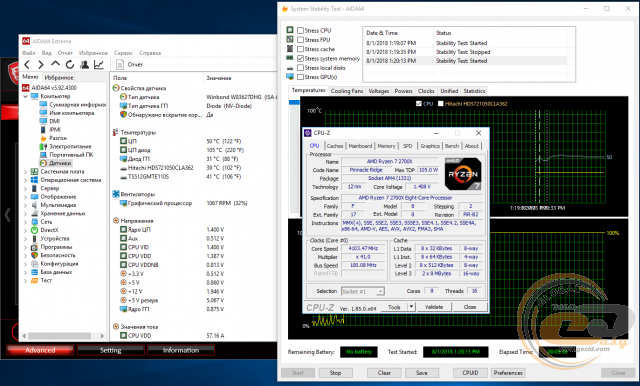
Task: Open the Caches tab in CPU-Z
Action: click(335, 146)
